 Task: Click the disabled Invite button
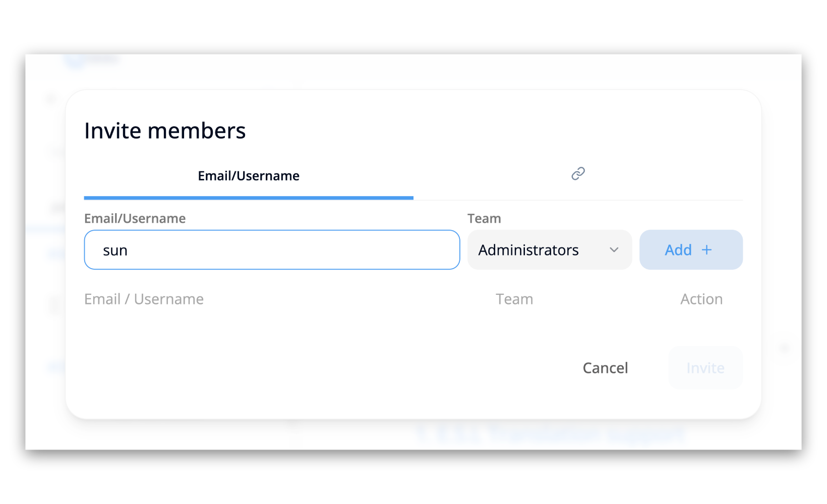[x=705, y=368]
